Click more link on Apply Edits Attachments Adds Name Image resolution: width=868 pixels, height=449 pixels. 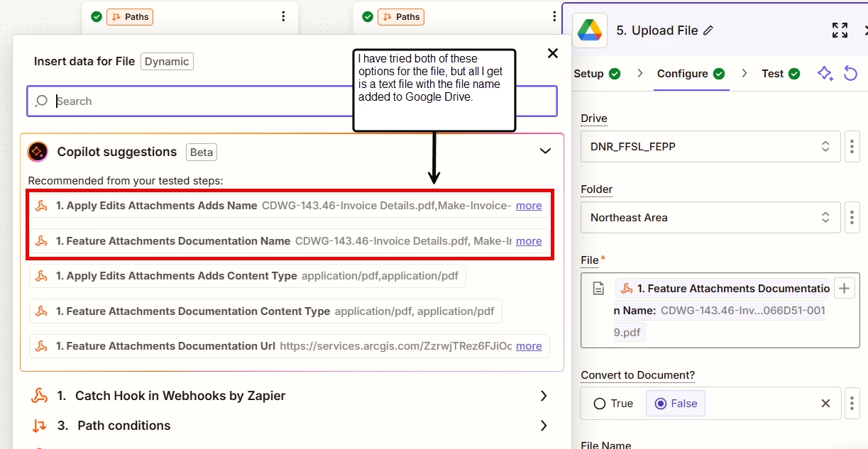tap(529, 206)
